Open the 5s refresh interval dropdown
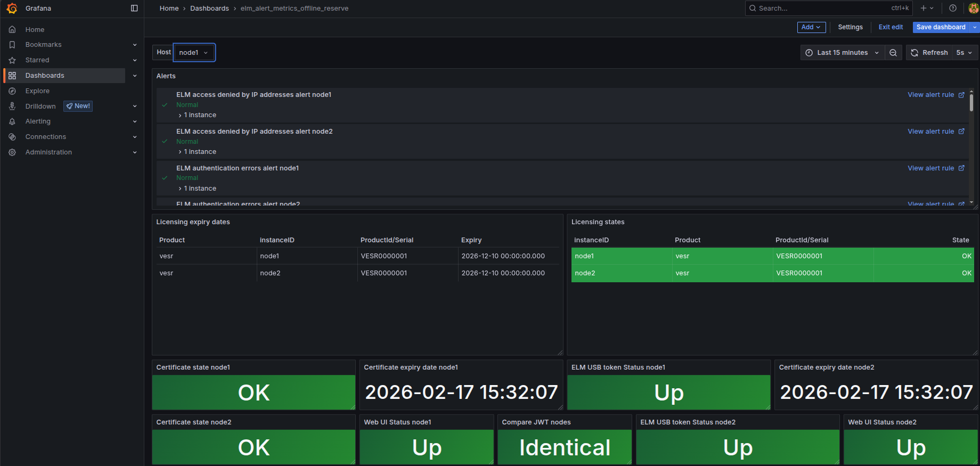The height and width of the screenshot is (466, 980). pyautogui.click(x=965, y=53)
